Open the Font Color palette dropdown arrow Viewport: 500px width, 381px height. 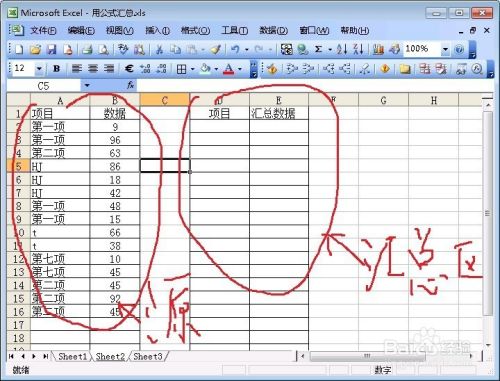coord(240,69)
